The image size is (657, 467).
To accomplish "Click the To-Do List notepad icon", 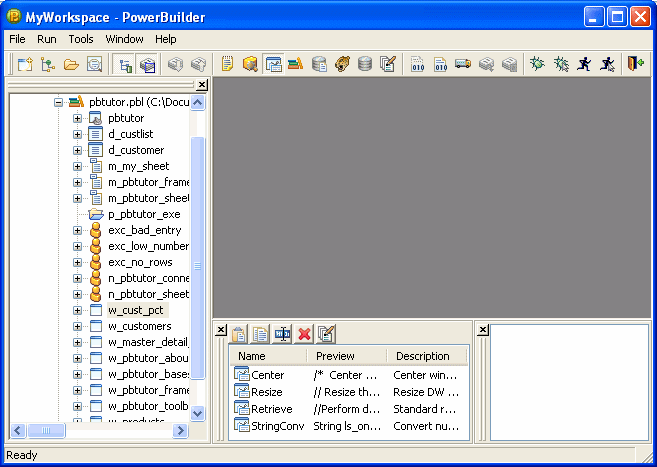I will [227, 64].
